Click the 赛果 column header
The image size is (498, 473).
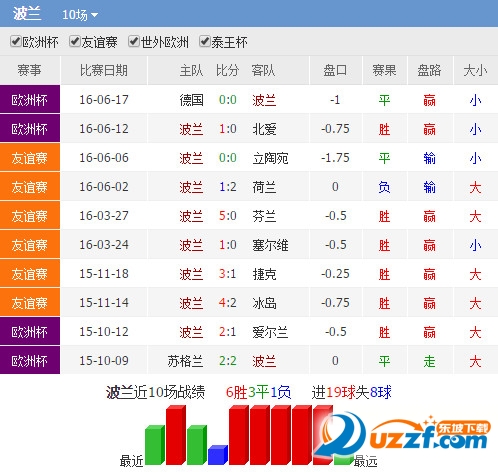coord(384,70)
